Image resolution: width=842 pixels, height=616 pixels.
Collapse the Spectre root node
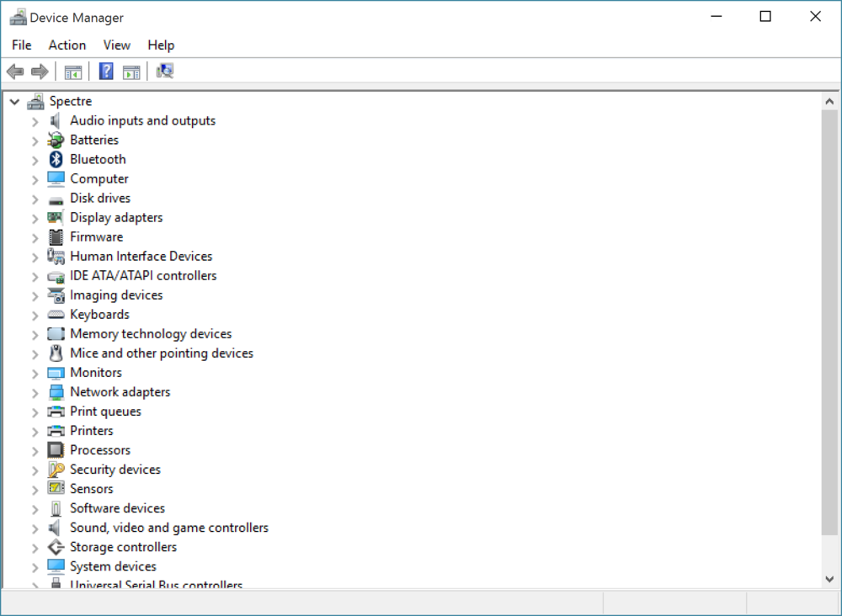[x=14, y=102]
